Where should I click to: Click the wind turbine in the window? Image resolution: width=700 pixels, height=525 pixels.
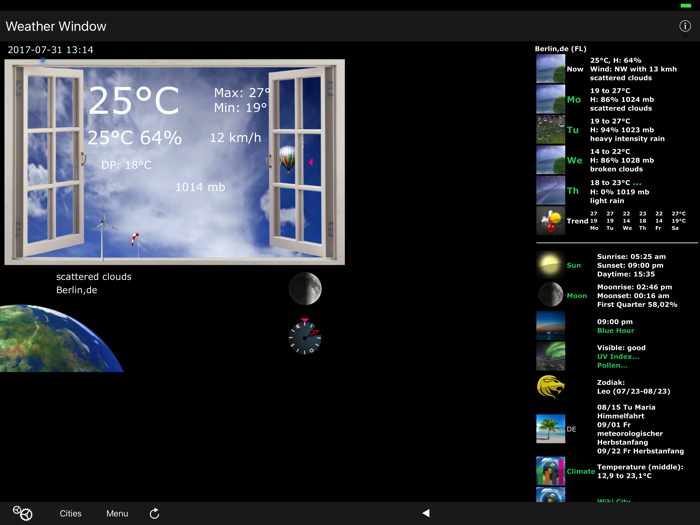click(x=103, y=232)
